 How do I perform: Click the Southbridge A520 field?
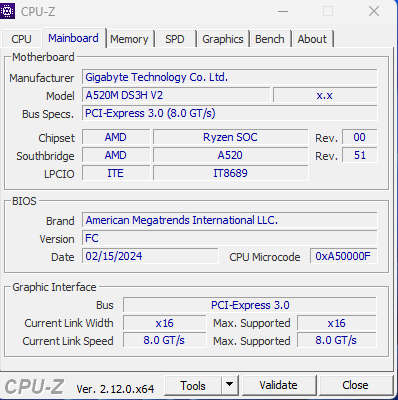[230, 155]
